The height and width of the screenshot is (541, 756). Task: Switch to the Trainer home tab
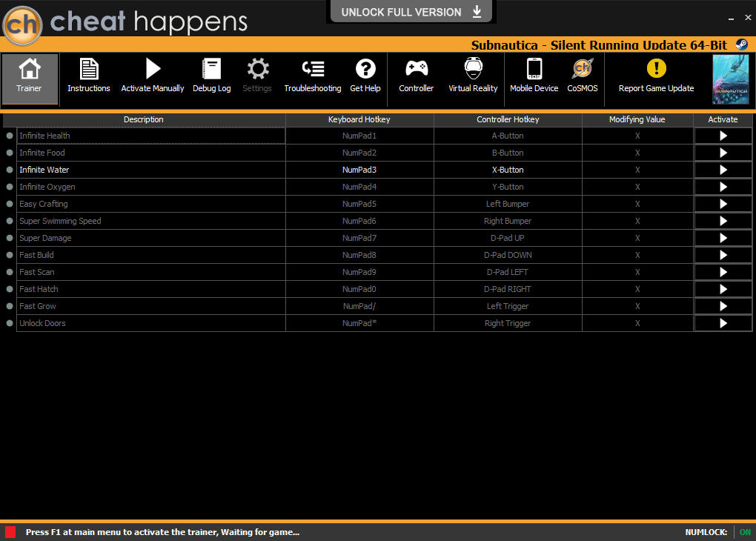click(30, 76)
